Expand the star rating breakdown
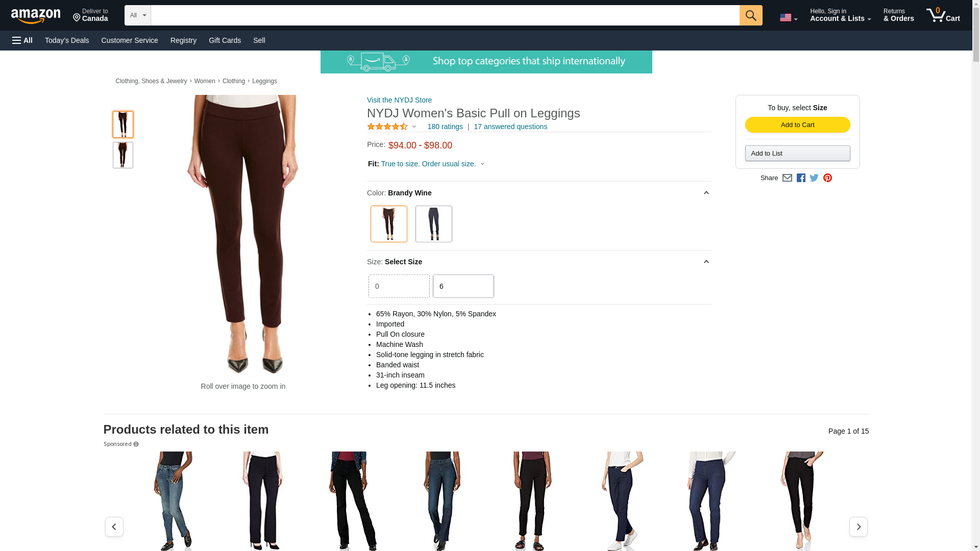The height and width of the screenshot is (551, 980). click(391, 127)
